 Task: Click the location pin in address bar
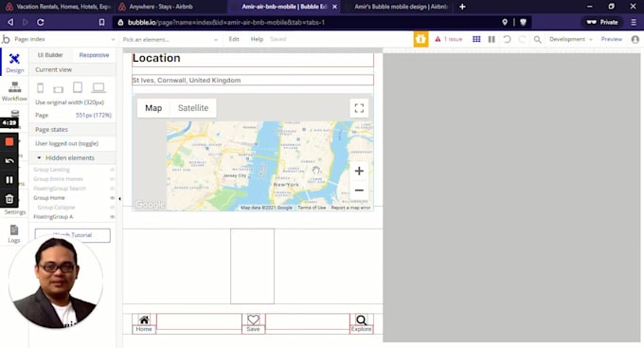(x=505, y=22)
